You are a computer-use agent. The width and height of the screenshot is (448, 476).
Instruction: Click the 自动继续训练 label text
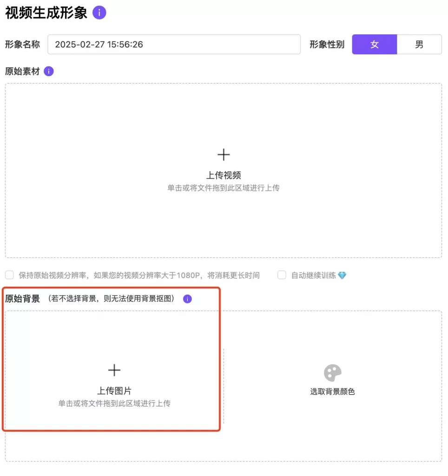tap(314, 275)
